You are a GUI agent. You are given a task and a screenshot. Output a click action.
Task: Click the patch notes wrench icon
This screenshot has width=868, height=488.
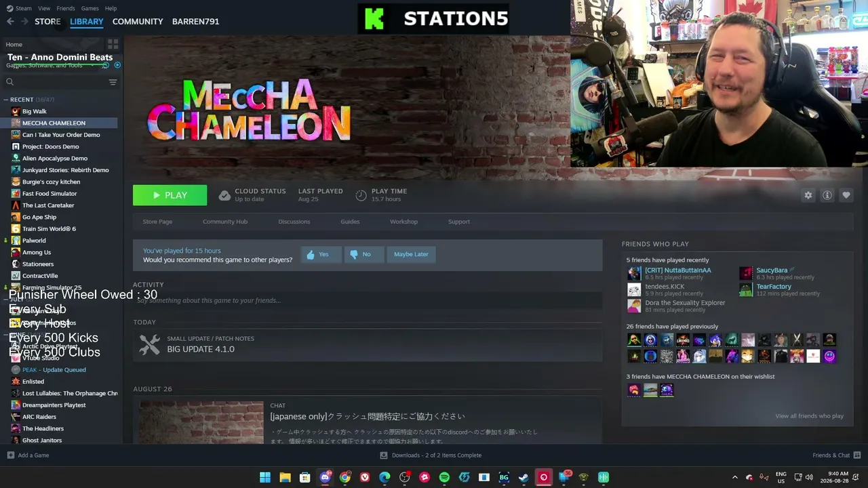[149, 344]
